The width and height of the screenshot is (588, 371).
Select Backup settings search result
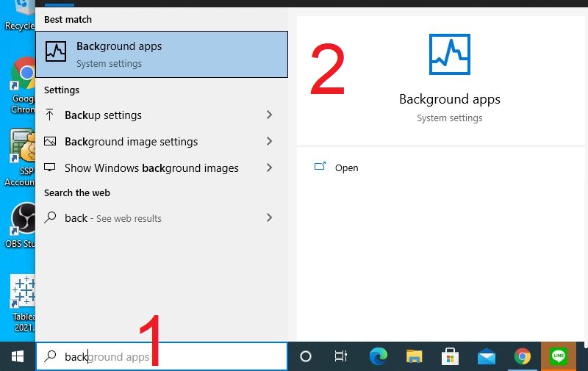(x=103, y=115)
